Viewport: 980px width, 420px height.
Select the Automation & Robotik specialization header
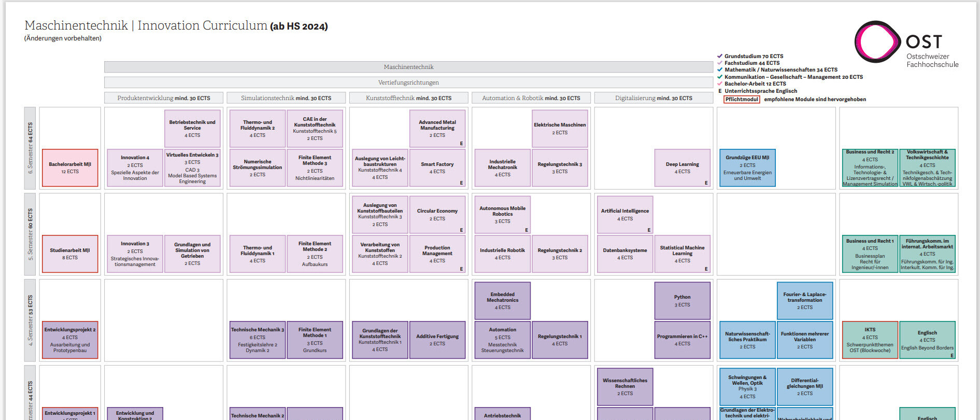[531, 98]
